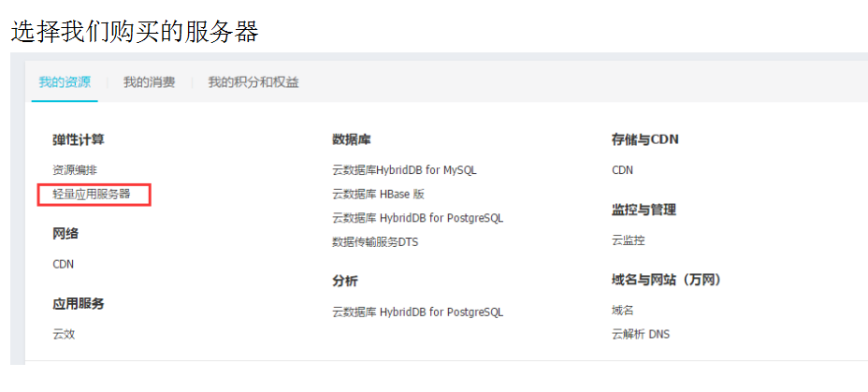Select the 存储与CDN heading
Viewport: 868px width, 392px height.
pos(644,139)
